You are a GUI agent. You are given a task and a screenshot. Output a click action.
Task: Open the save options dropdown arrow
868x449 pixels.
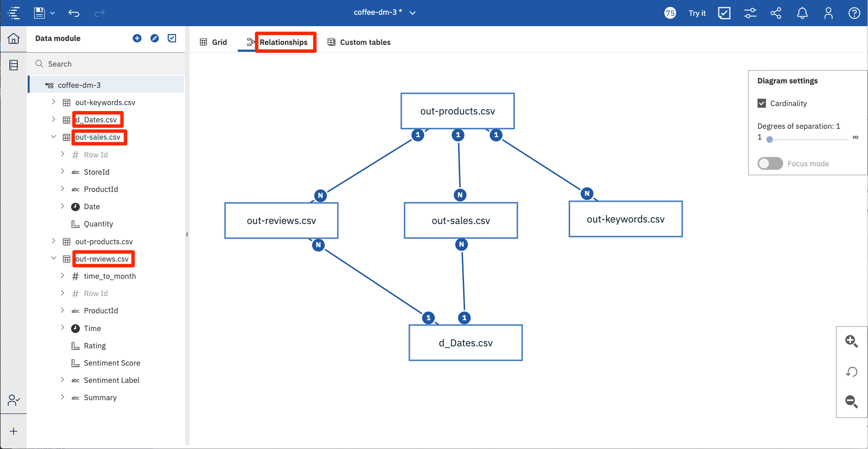pyautogui.click(x=52, y=13)
